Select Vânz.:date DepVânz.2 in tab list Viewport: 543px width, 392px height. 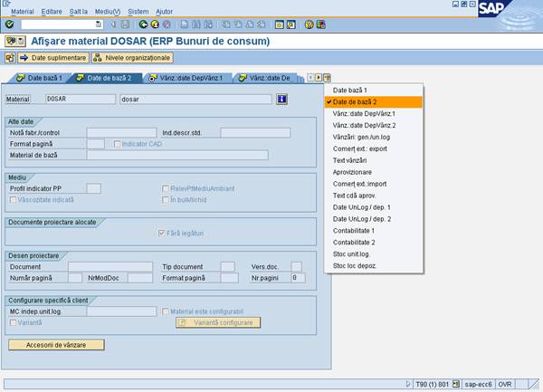coord(373,125)
